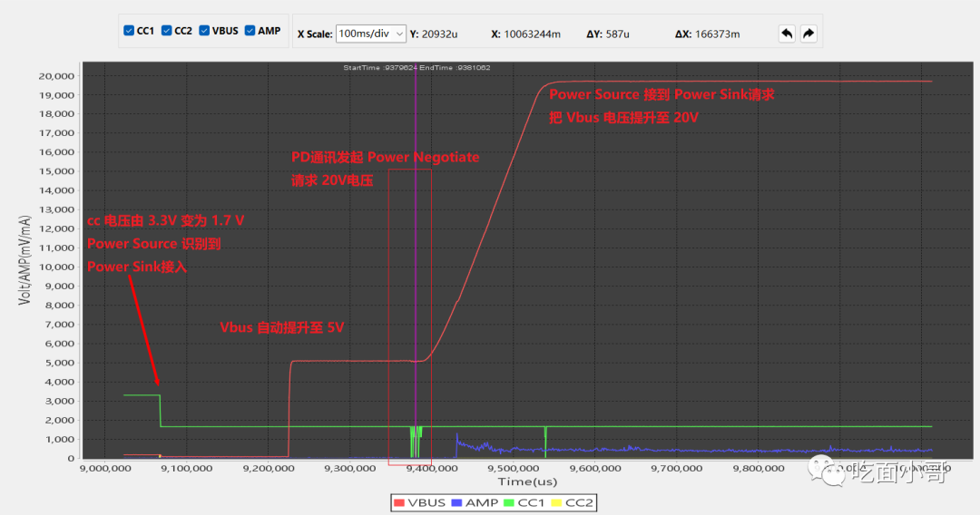Click the CC2 yellow legend swatch
980x515 pixels.
pyautogui.click(x=556, y=502)
